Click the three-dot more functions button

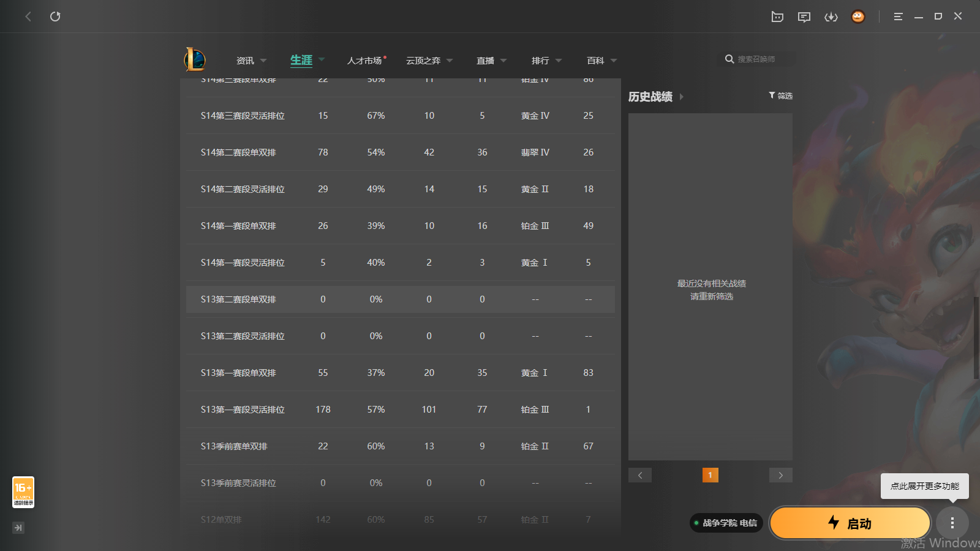(952, 523)
